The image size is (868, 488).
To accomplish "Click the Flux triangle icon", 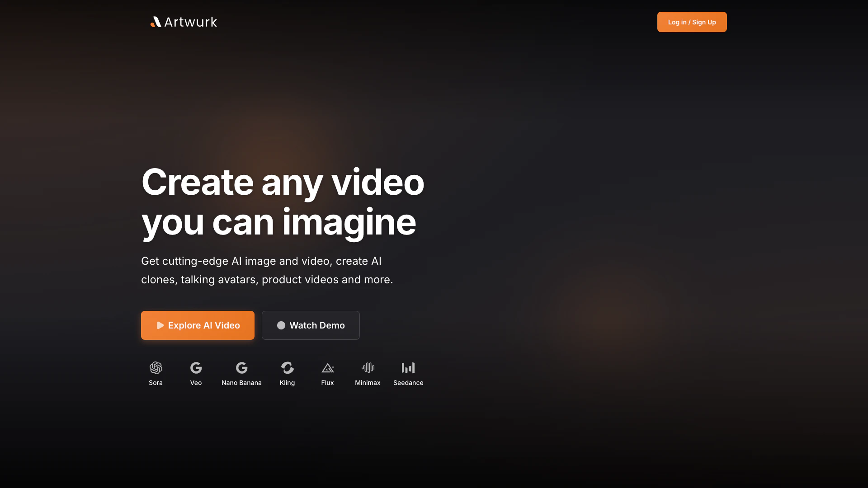I will [327, 368].
